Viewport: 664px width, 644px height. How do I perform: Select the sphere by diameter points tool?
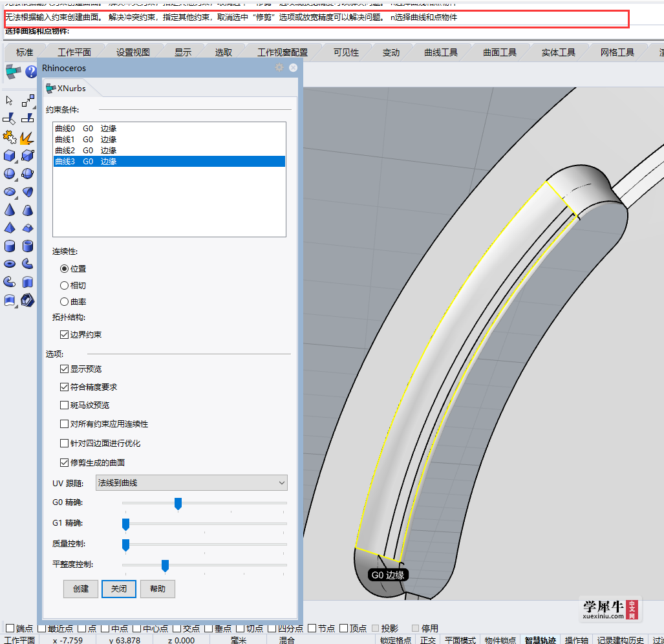(28, 174)
